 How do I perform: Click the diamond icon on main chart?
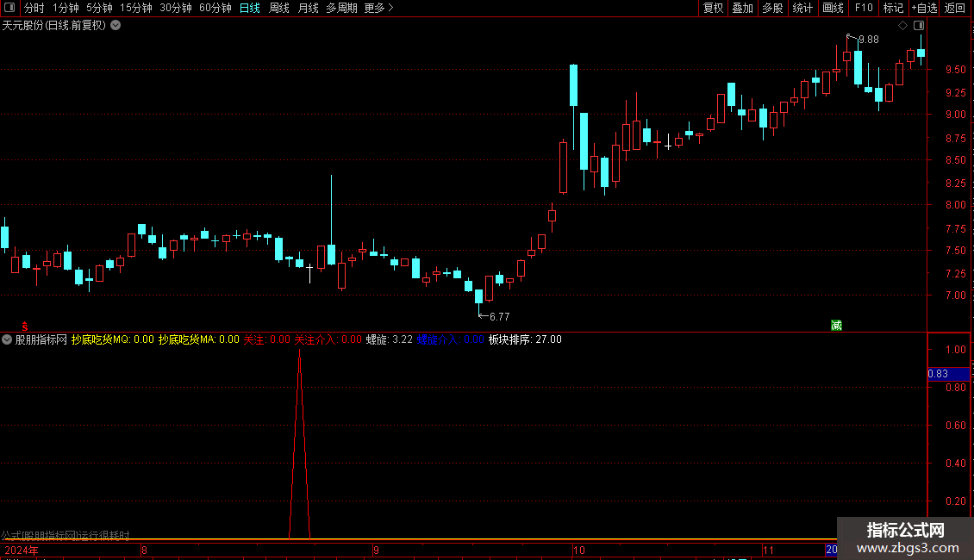coord(903,26)
